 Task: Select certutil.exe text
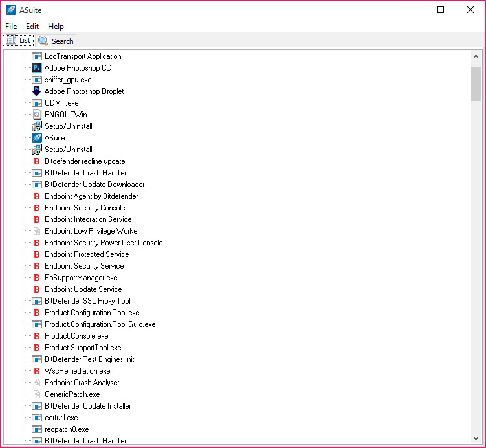pos(61,418)
